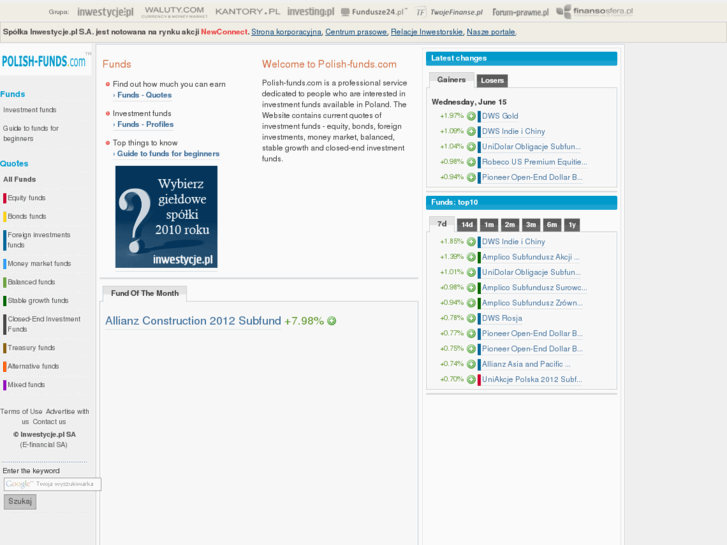
Task: Open Alternative funds category
Action: coord(33,366)
